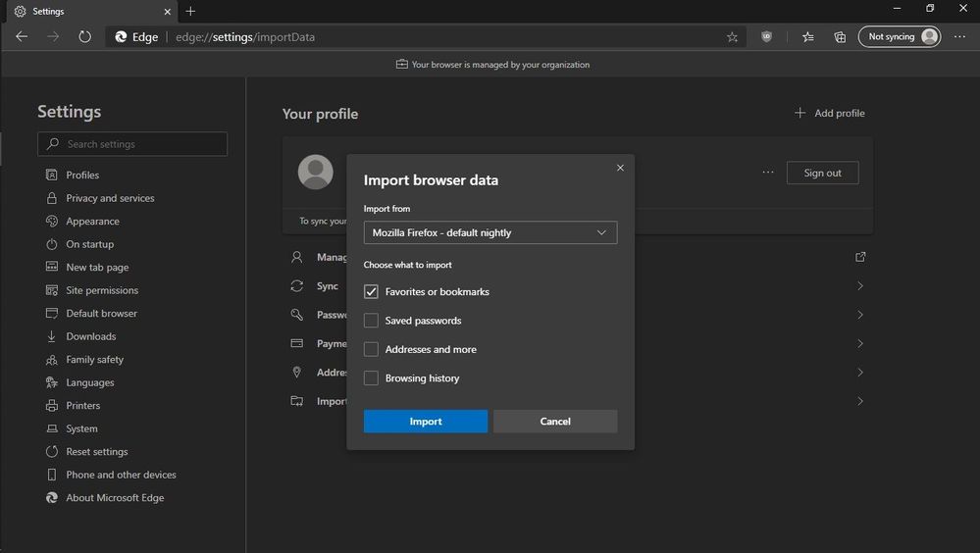This screenshot has width=980, height=553.
Task: Open Privacy and services section
Action: click(110, 198)
